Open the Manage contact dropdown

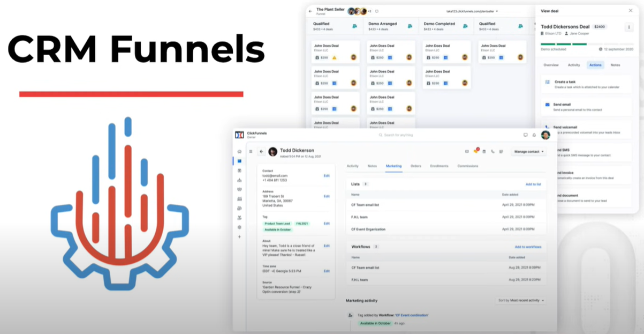tap(528, 152)
